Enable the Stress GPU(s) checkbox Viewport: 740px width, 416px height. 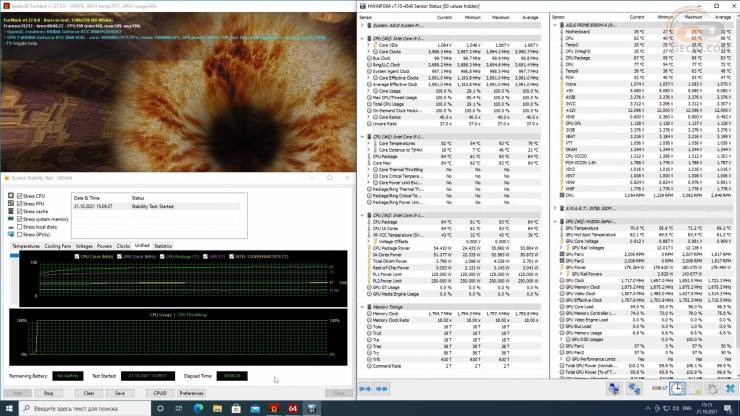click(19, 234)
